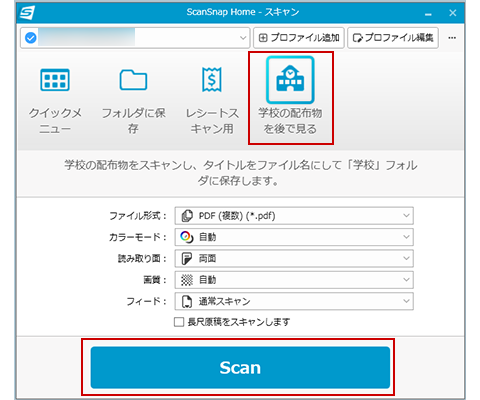Click the blue checkmark scanner status icon
Viewport: 480px width, 400px height.
(x=31, y=38)
